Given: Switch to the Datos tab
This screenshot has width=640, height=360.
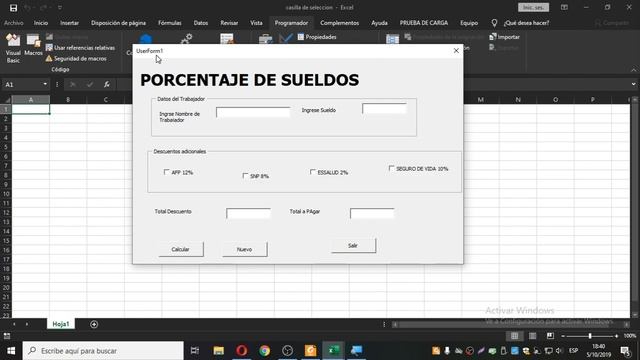Looking at the screenshot, I should (201, 23).
